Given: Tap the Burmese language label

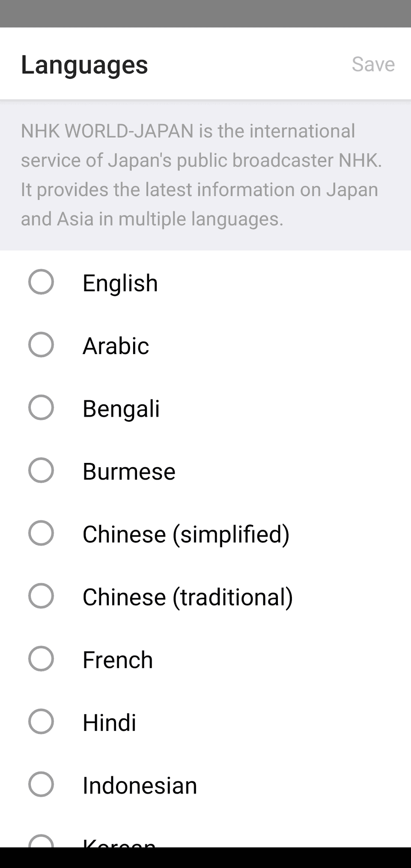Looking at the screenshot, I should (129, 471).
